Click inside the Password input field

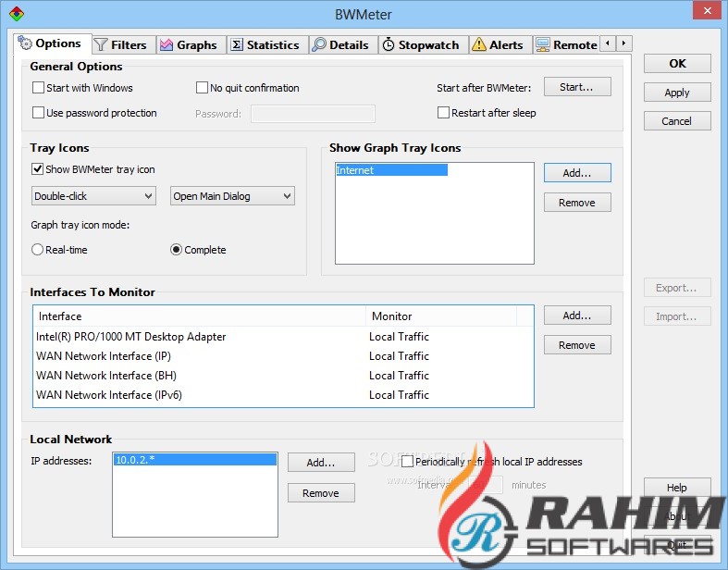(x=313, y=114)
